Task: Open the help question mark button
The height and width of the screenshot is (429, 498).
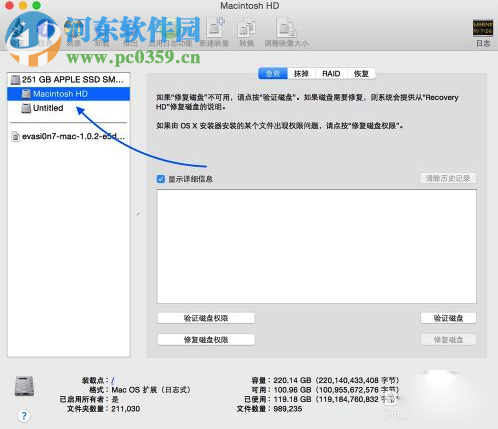Action: pos(24,416)
